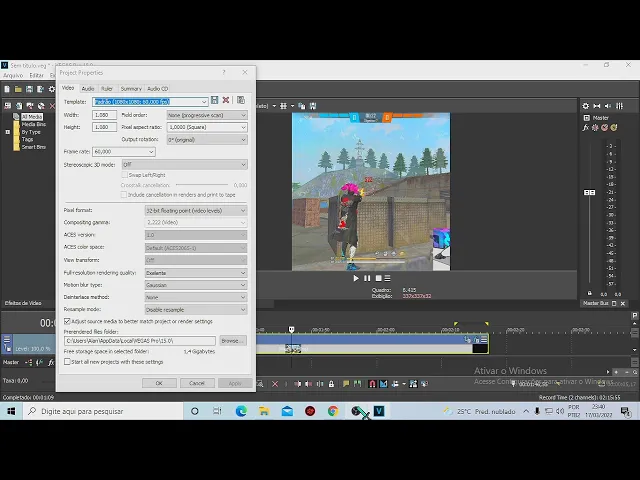Open the Resample mode dropdown
This screenshot has height=480, width=640.
click(x=196, y=310)
